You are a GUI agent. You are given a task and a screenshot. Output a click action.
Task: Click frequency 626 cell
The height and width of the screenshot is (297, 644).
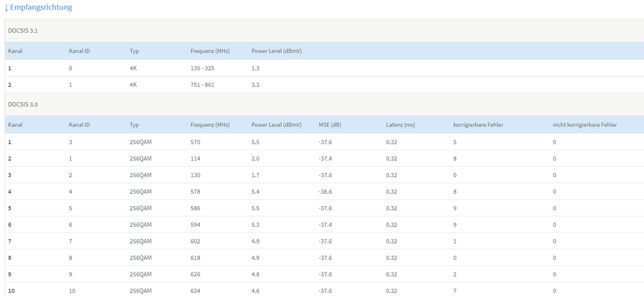(x=195, y=274)
